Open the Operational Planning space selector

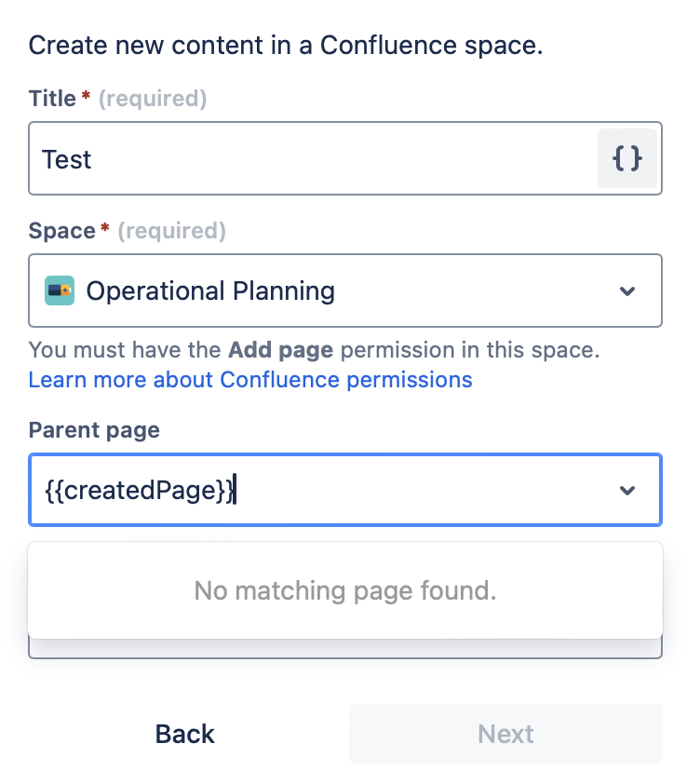pyautogui.click(x=344, y=291)
